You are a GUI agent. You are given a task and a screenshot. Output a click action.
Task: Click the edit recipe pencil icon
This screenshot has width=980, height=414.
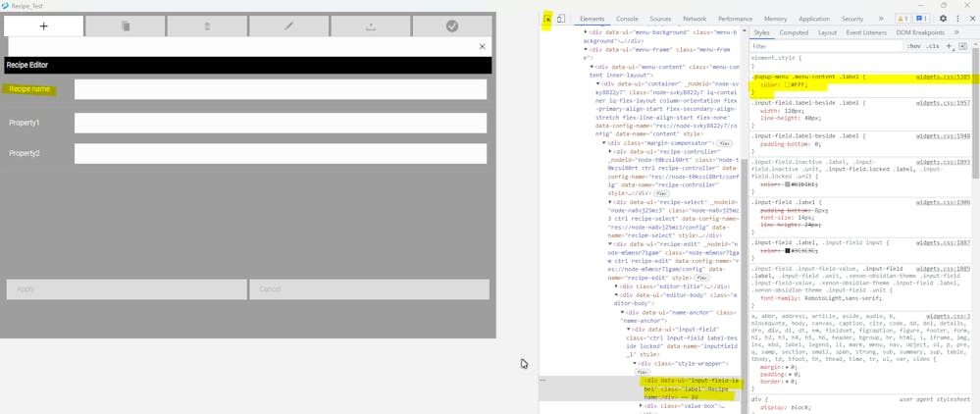tap(288, 26)
